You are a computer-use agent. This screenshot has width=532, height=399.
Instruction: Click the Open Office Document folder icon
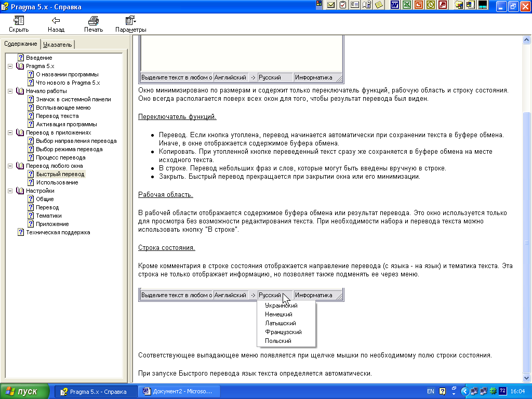pyautogui.click(x=459, y=5)
